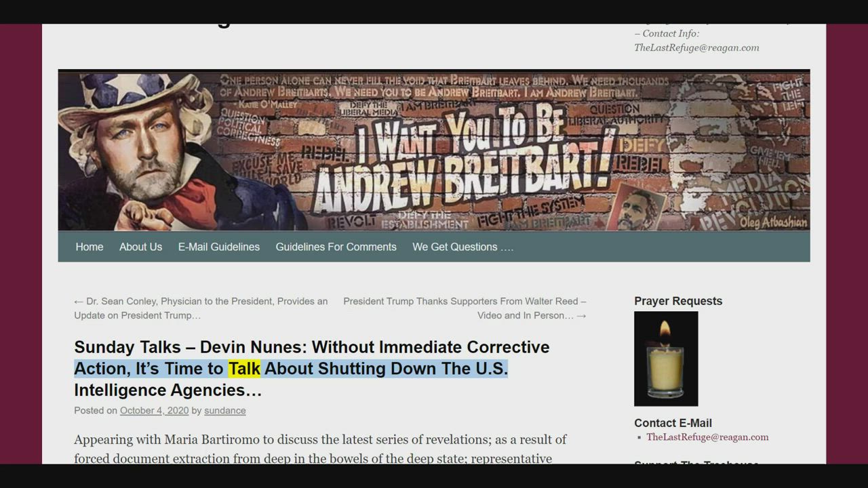Click the contact email at the page top

tap(696, 47)
